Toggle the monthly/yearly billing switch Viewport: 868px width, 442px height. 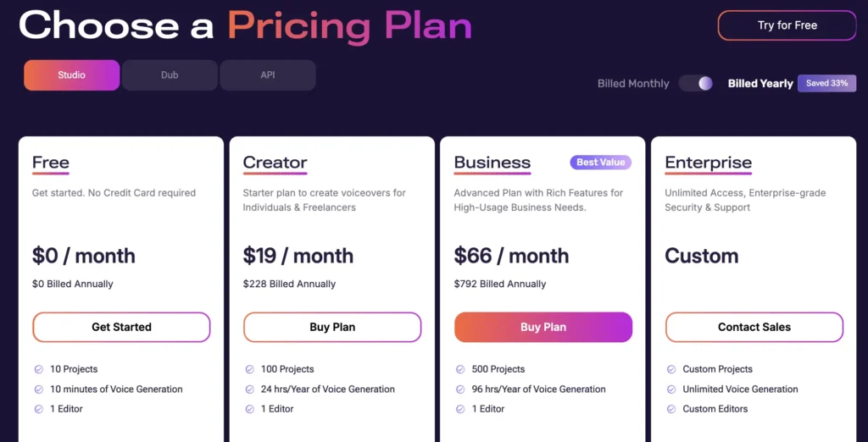pyautogui.click(x=696, y=83)
